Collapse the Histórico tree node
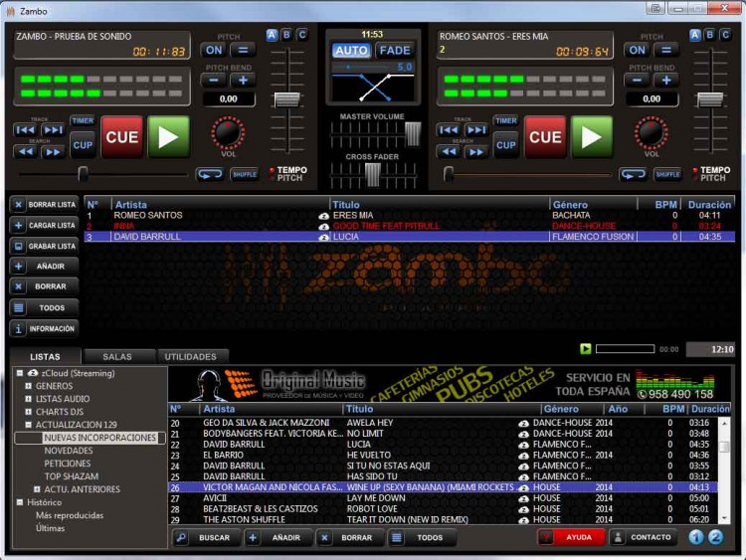 (20, 502)
